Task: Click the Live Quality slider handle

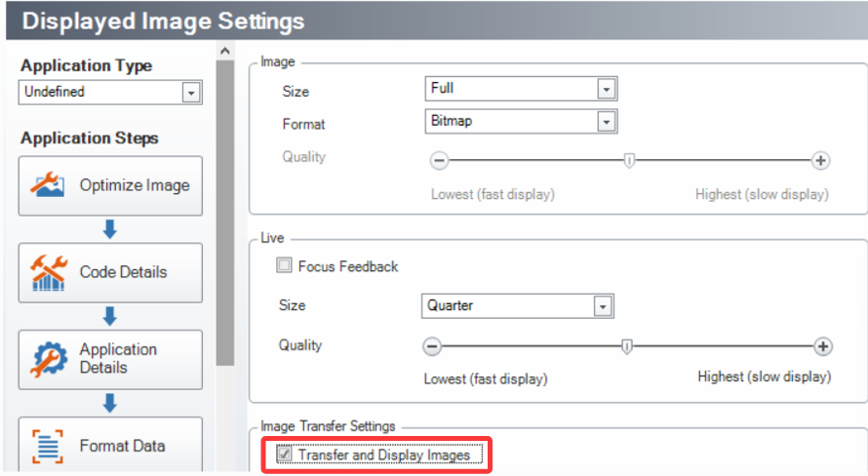Action: pyautogui.click(x=627, y=346)
